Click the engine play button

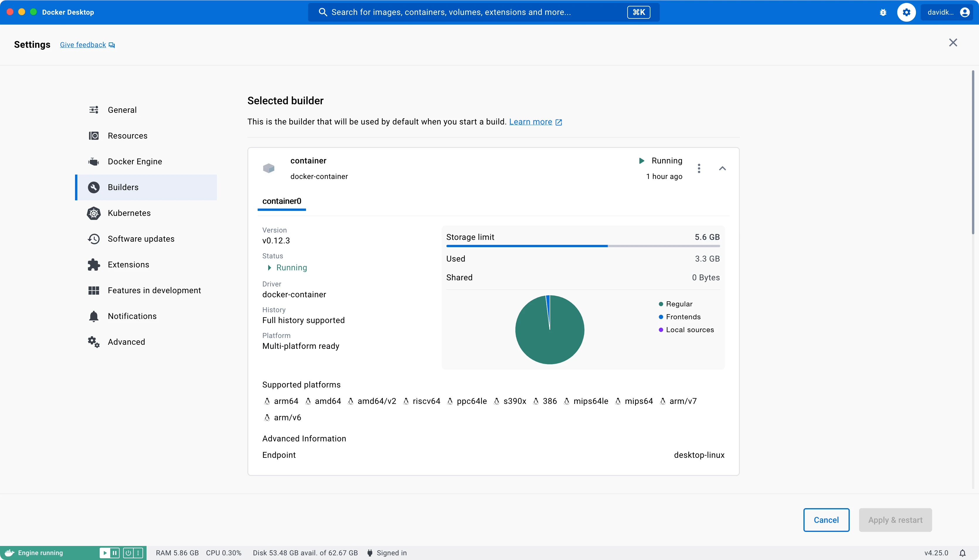coord(104,553)
